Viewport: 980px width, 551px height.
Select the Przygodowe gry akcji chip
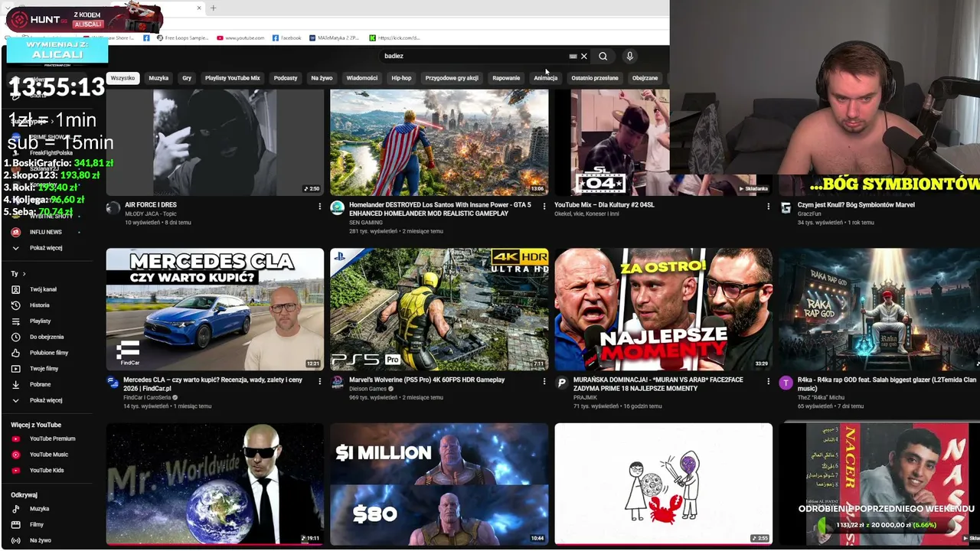[452, 78]
